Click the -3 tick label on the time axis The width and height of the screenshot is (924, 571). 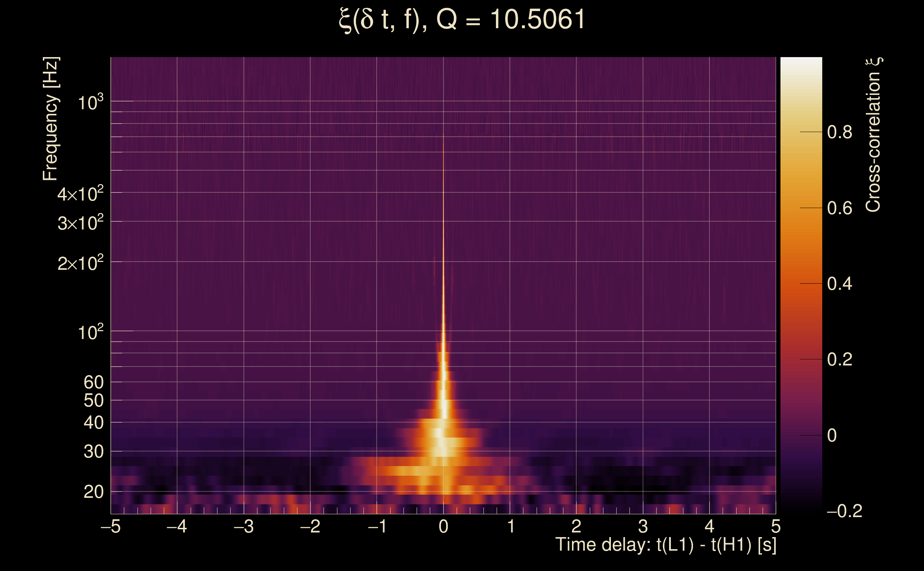243,526
